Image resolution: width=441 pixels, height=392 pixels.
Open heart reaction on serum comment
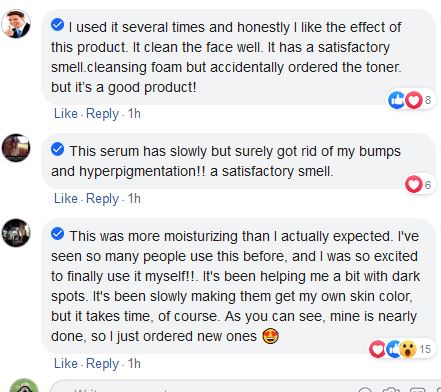coord(413,184)
